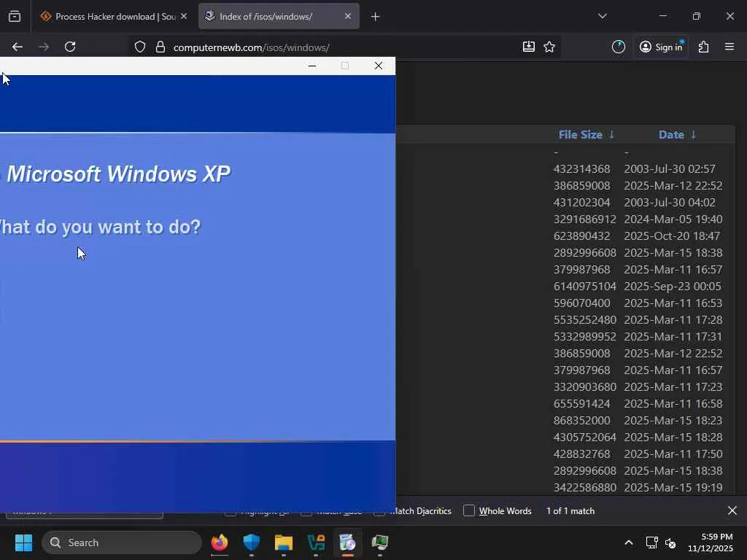Screen dimensions: 747x560
Task: Open clock showing 5:59 PM
Action: point(711,542)
